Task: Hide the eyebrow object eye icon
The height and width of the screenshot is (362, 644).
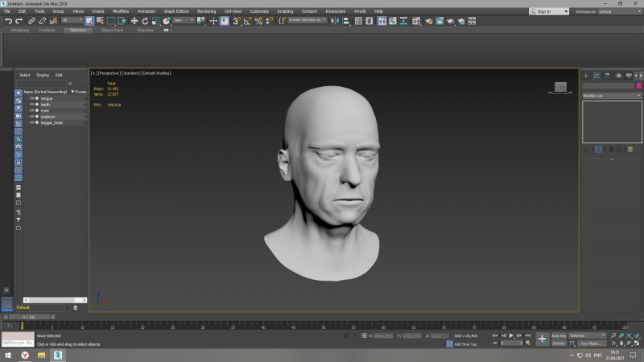Action: click(x=31, y=117)
